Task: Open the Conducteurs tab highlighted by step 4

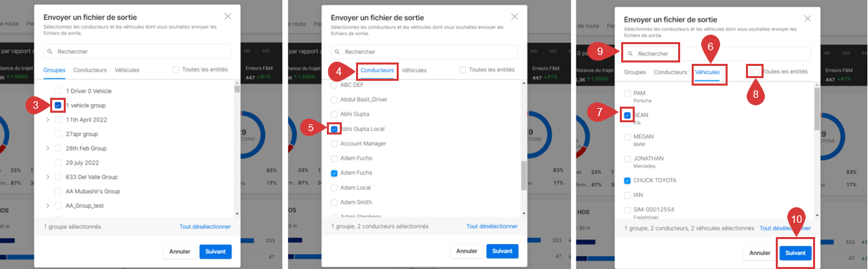Action: 377,70
